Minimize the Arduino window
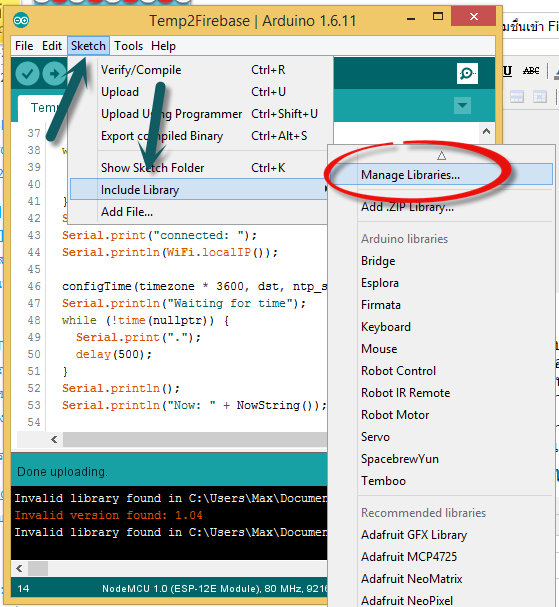 click(x=412, y=18)
